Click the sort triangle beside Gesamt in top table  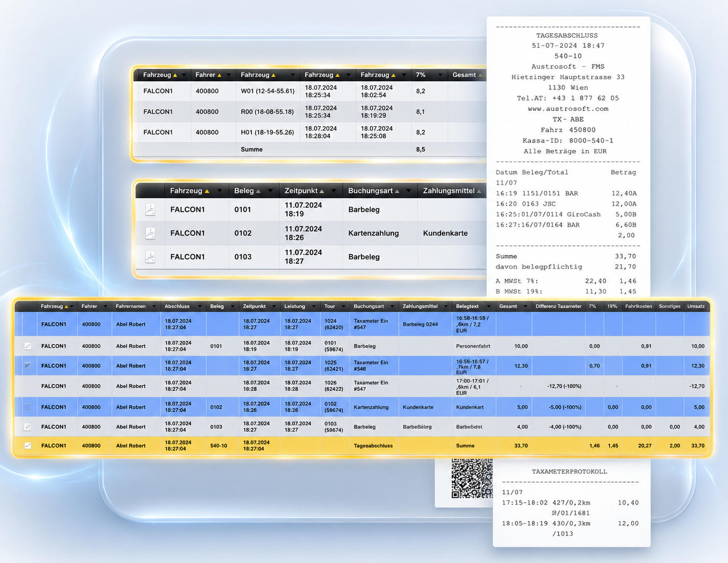pos(480,75)
